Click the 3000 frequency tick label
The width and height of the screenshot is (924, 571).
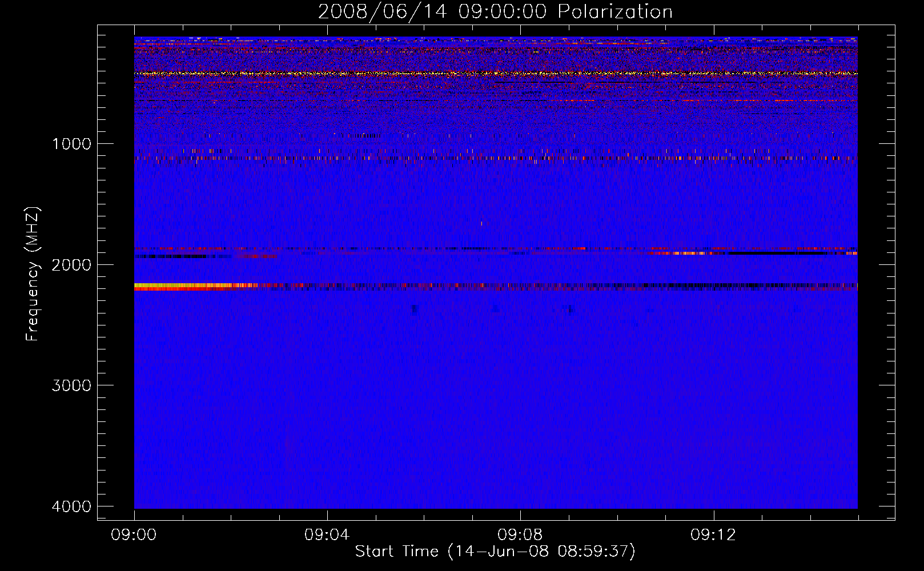coord(71,385)
